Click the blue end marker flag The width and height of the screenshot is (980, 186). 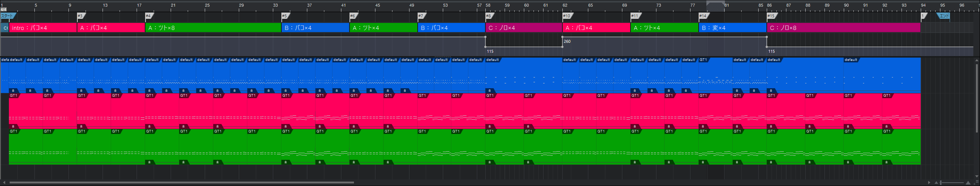click(944, 16)
